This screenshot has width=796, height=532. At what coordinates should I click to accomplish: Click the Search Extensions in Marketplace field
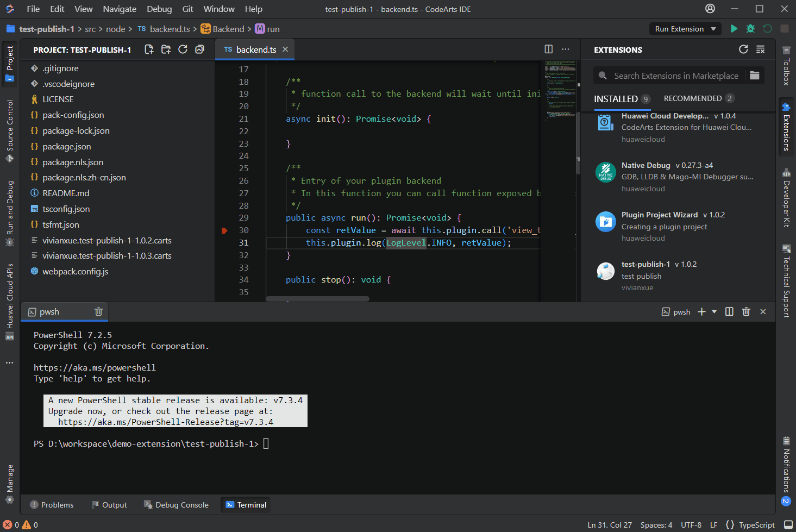(x=676, y=76)
